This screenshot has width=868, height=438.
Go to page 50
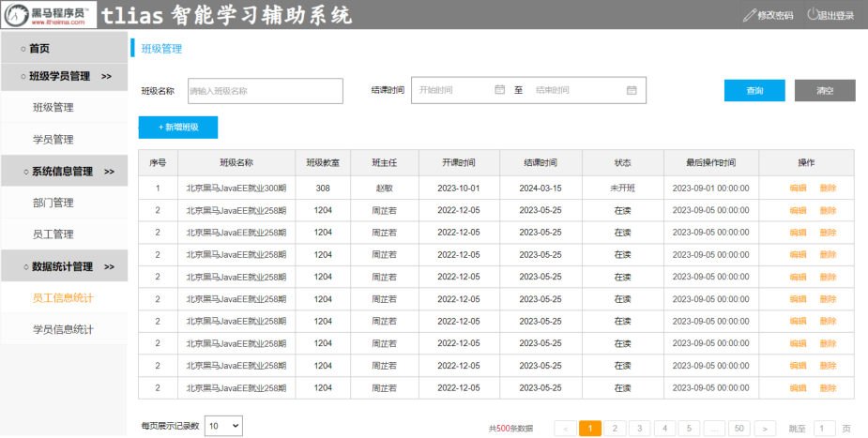tap(739, 428)
